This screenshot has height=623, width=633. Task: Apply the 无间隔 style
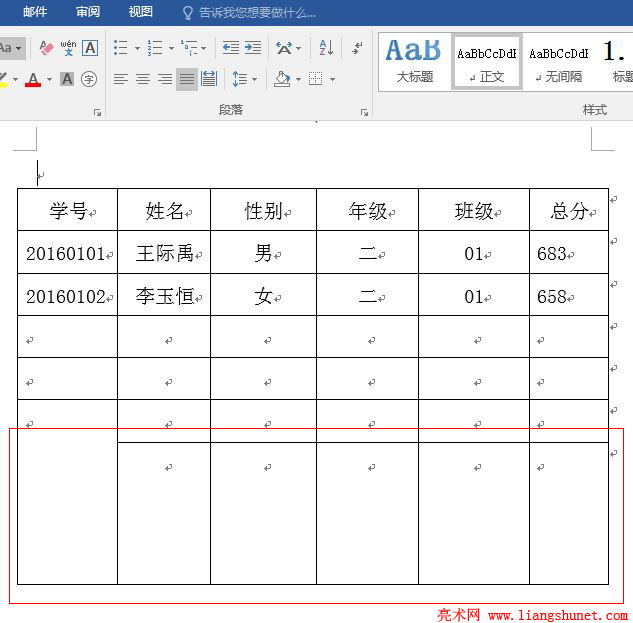(x=559, y=62)
